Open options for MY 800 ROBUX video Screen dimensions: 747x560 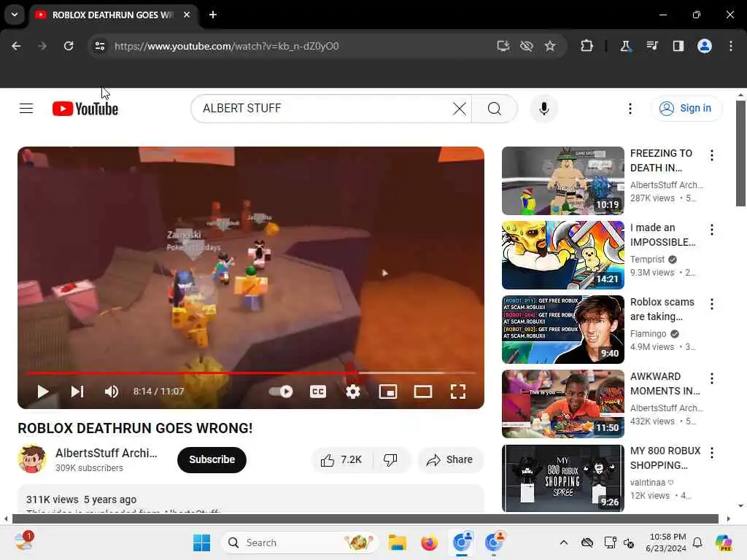pos(712,452)
